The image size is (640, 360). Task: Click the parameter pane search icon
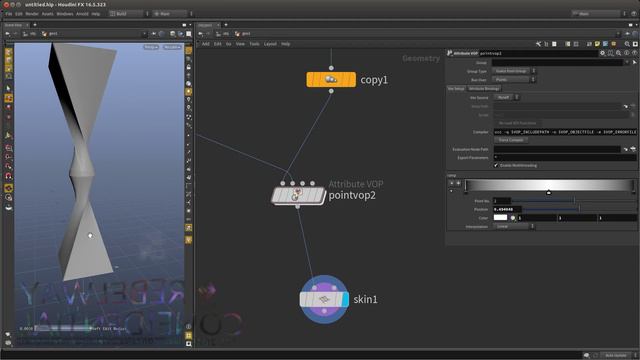pyautogui.click(x=619, y=53)
